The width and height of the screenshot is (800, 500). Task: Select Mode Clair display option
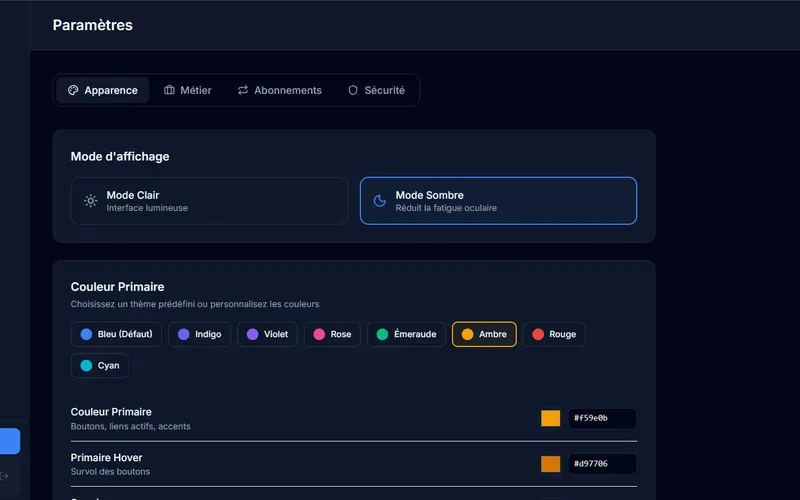[209, 201]
